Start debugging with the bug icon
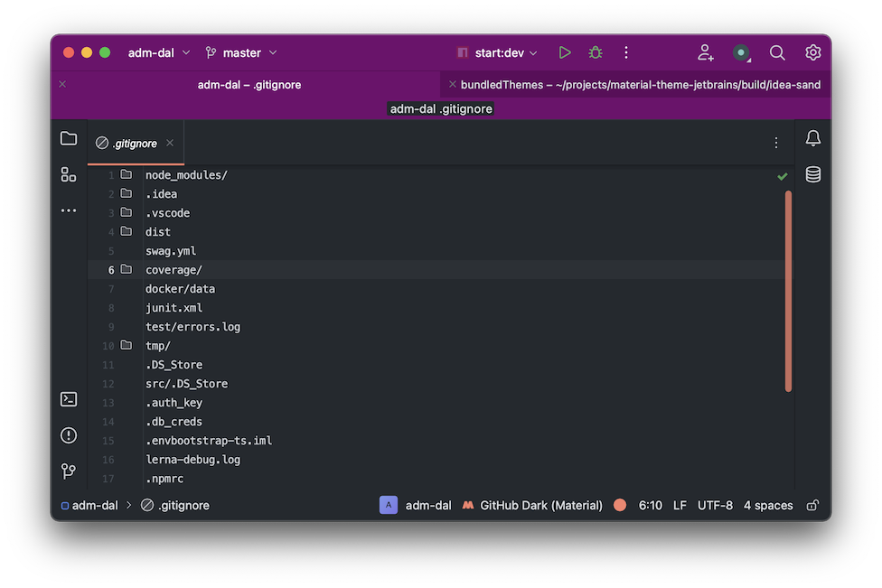 (595, 52)
